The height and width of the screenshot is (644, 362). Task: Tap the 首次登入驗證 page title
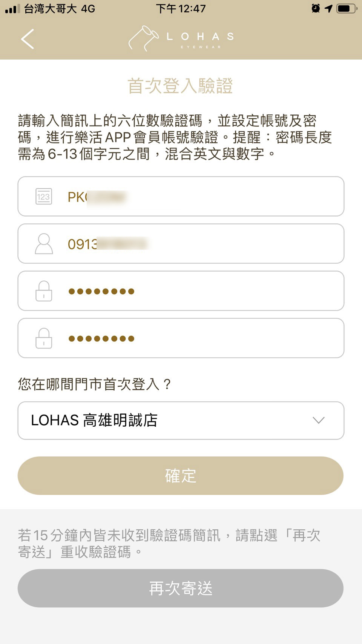(x=180, y=86)
